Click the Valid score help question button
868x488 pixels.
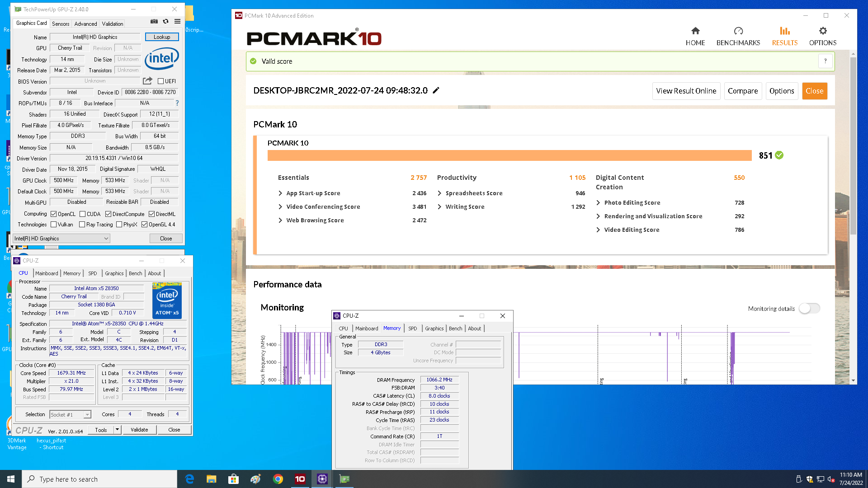(825, 61)
